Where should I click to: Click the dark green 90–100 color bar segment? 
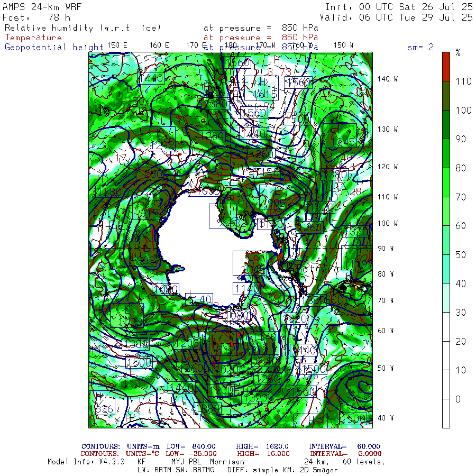pos(446,124)
